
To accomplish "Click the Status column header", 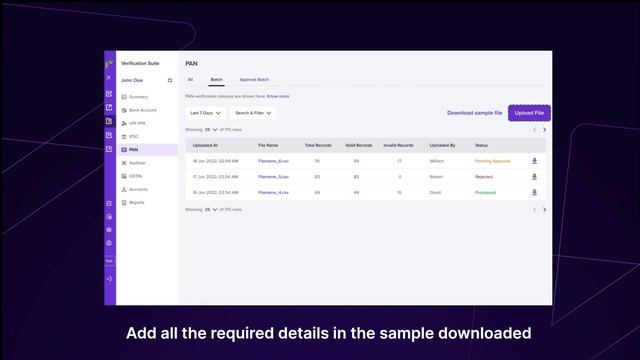I will [x=481, y=145].
